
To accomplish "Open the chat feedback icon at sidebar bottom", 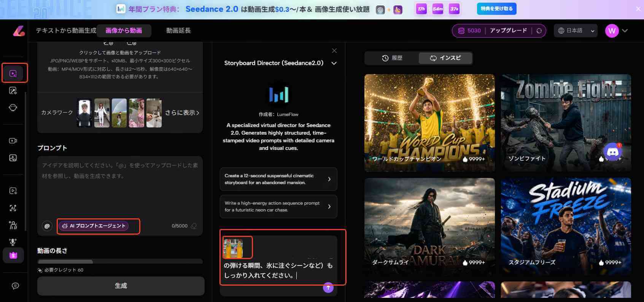I will (15, 286).
